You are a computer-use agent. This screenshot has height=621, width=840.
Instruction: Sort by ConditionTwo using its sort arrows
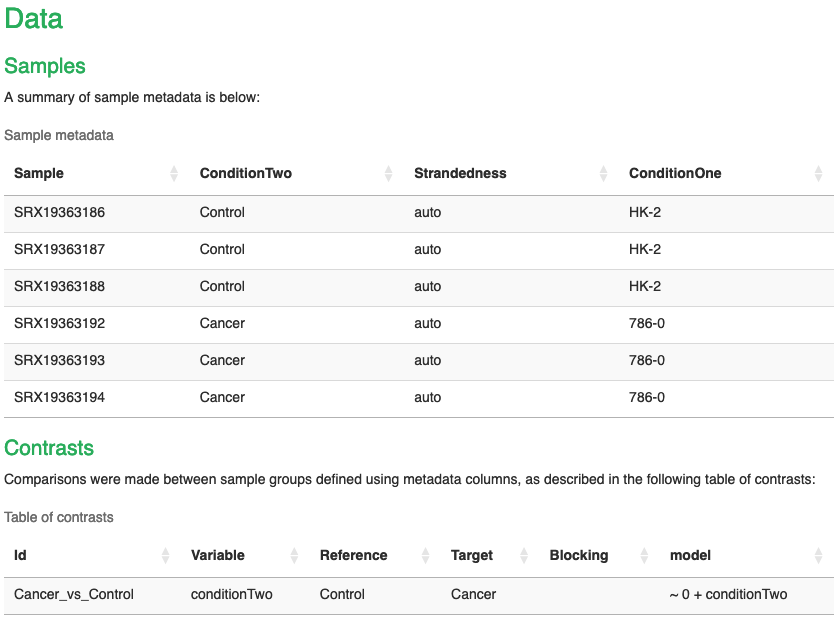coord(388,174)
